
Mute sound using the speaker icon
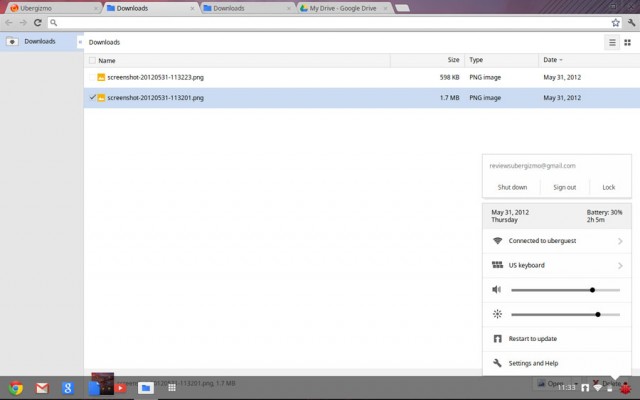(x=497, y=290)
